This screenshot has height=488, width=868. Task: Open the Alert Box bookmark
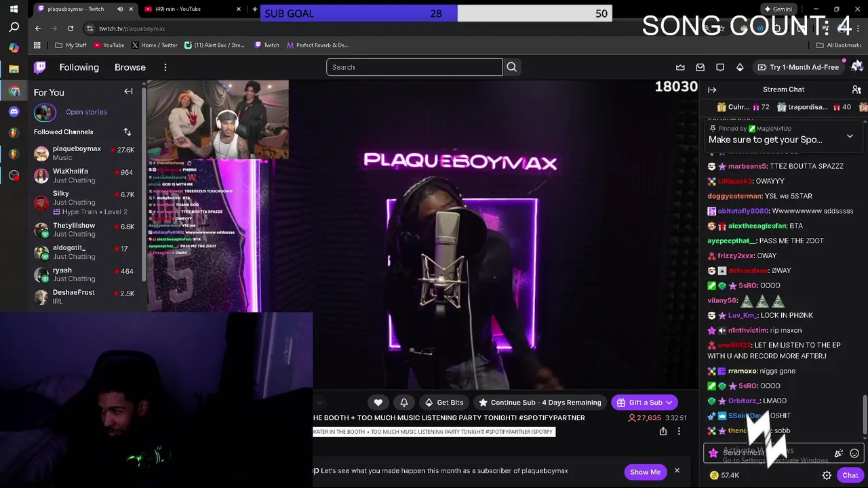[215, 45]
